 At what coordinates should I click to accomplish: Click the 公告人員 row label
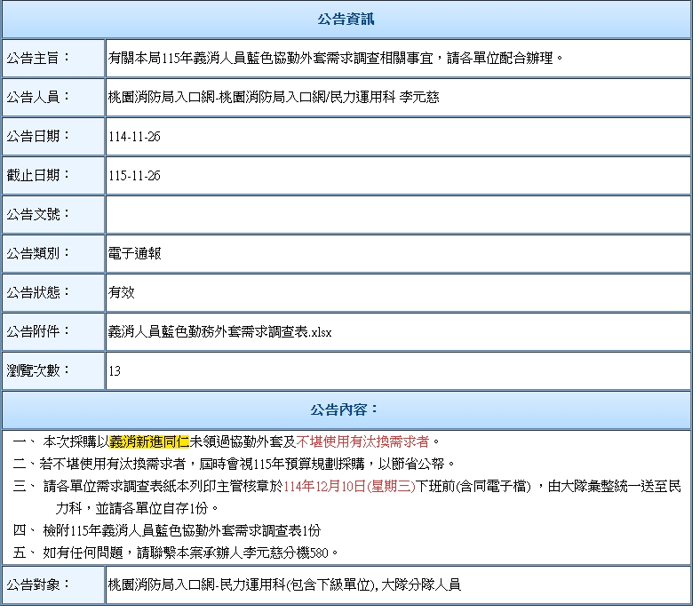coord(38,98)
